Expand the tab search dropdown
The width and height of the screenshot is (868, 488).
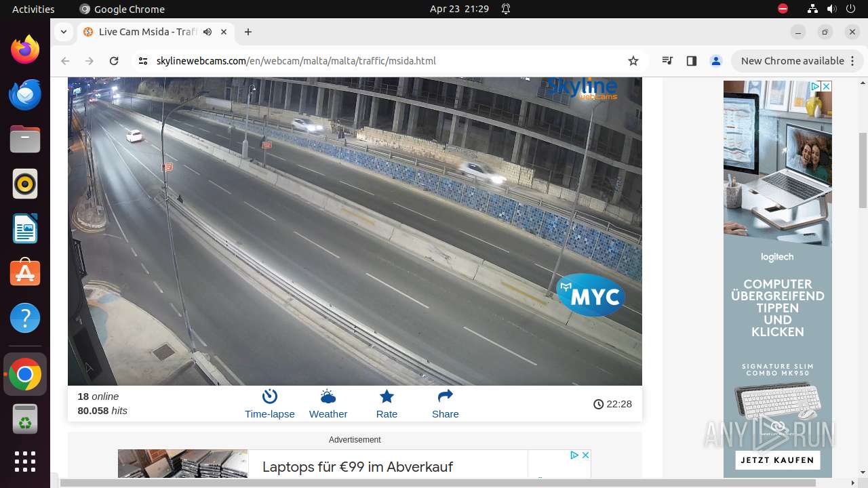point(63,32)
